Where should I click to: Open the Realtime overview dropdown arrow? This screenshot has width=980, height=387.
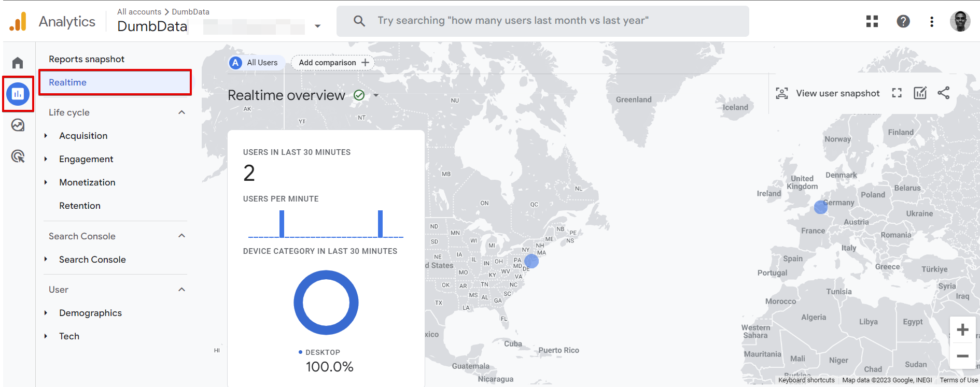(376, 95)
